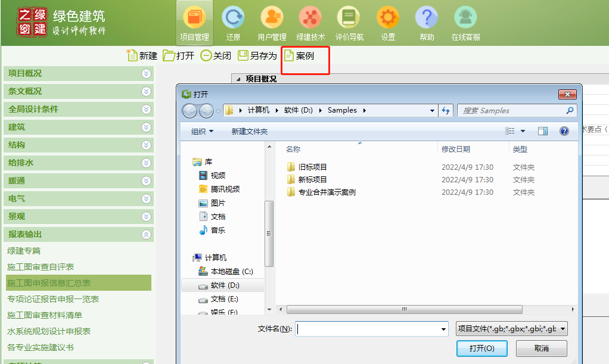The height and width of the screenshot is (364, 609).
Task: Click the 案例 sample toolbar button
Action: click(299, 55)
